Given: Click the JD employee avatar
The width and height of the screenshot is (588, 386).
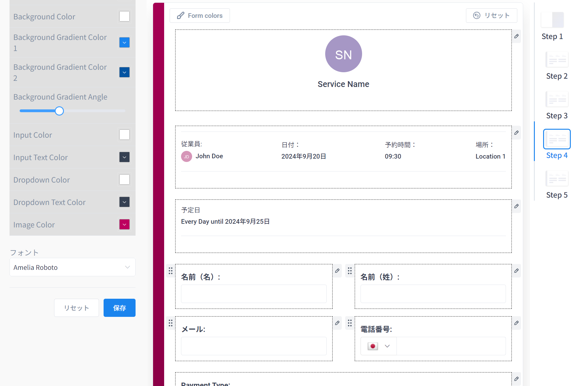Looking at the screenshot, I should [187, 156].
